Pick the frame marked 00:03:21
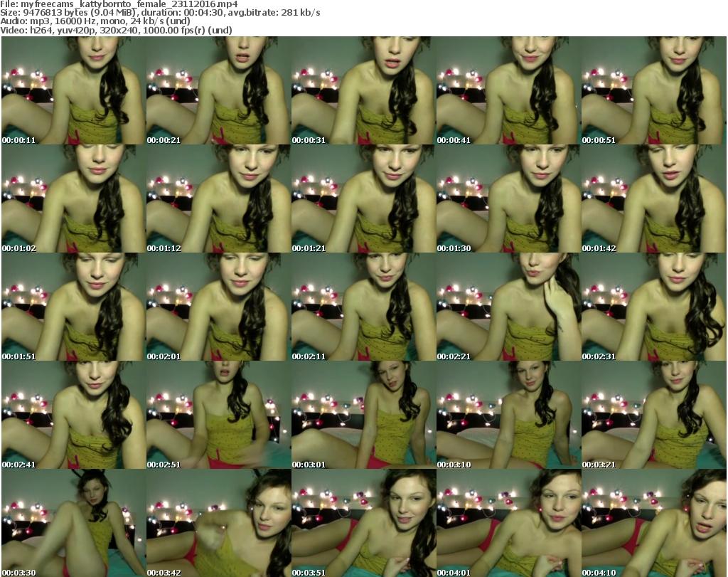The height and width of the screenshot is (577, 728). [x=654, y=415]
